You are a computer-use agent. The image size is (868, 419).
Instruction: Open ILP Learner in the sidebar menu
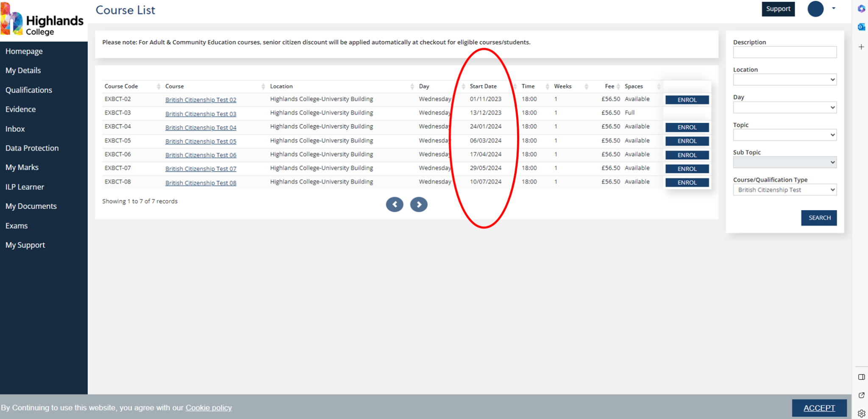tap(25, 187)
